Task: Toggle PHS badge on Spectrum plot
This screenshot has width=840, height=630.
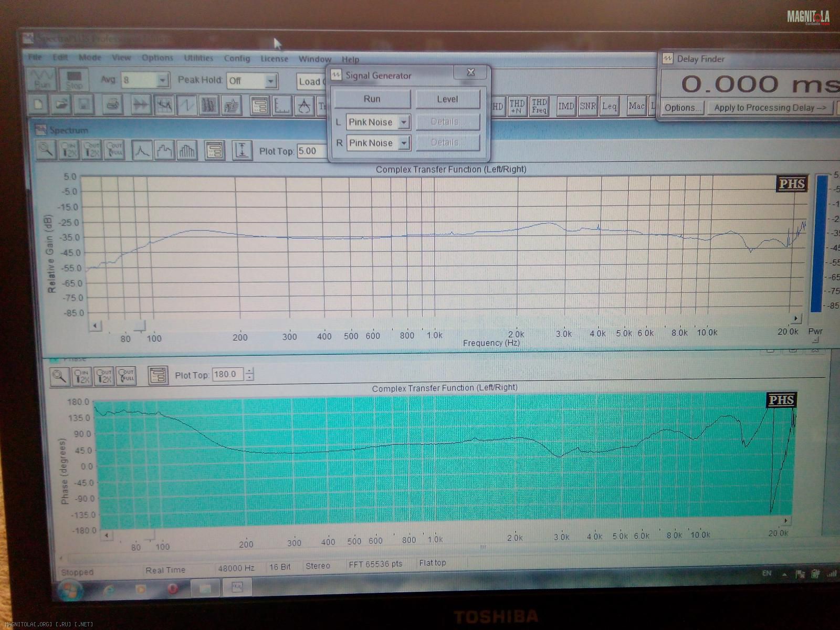Action: pos(791,184)
